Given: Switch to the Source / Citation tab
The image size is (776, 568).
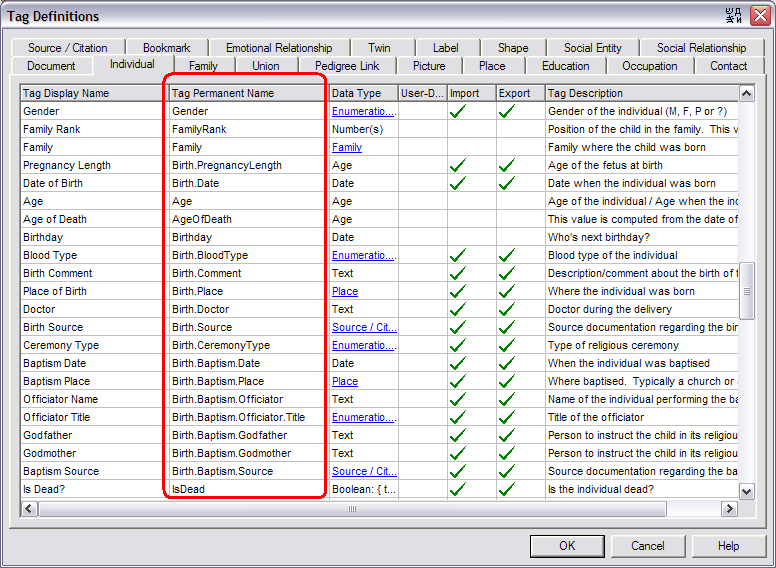Looking at the screenshot, I should tap(68, 48).
